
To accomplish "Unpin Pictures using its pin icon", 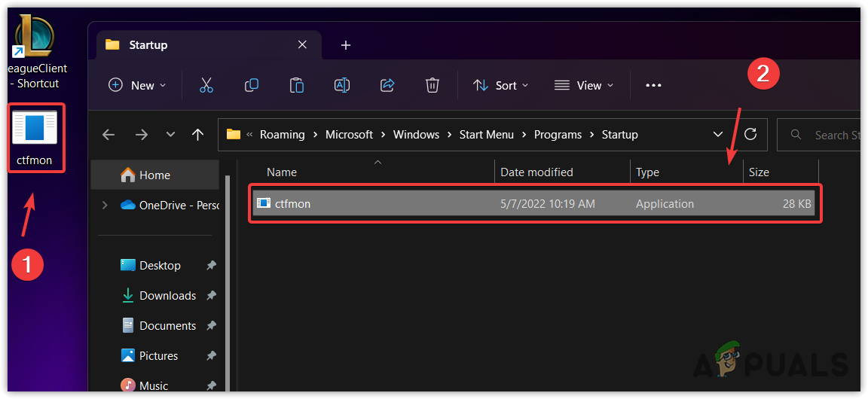I will click(211, 355).
